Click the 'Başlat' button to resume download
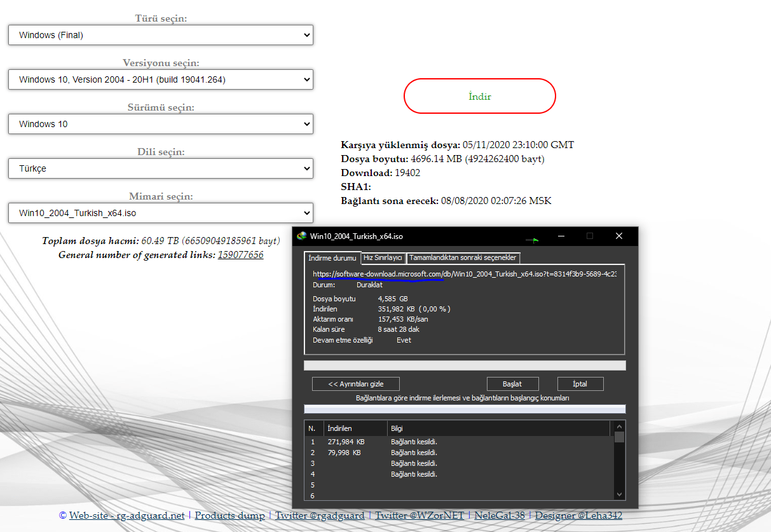Screen dimensions: 771x532 point(512,384)
